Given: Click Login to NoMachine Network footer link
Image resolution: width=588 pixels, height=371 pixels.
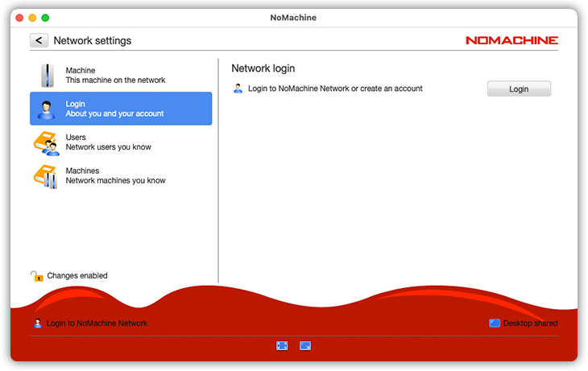Looking at the screenshot, I should (x=97, y=324).
